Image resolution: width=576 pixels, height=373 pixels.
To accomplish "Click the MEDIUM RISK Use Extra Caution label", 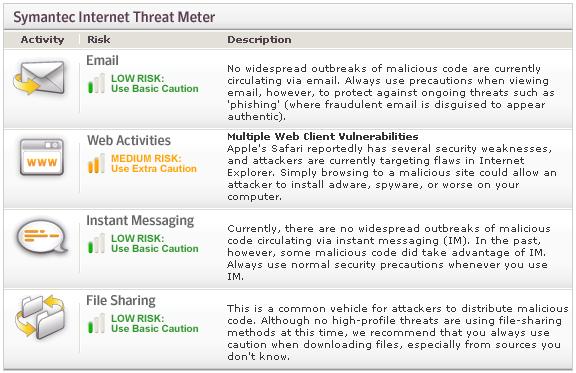I will (x=154, y=164).
